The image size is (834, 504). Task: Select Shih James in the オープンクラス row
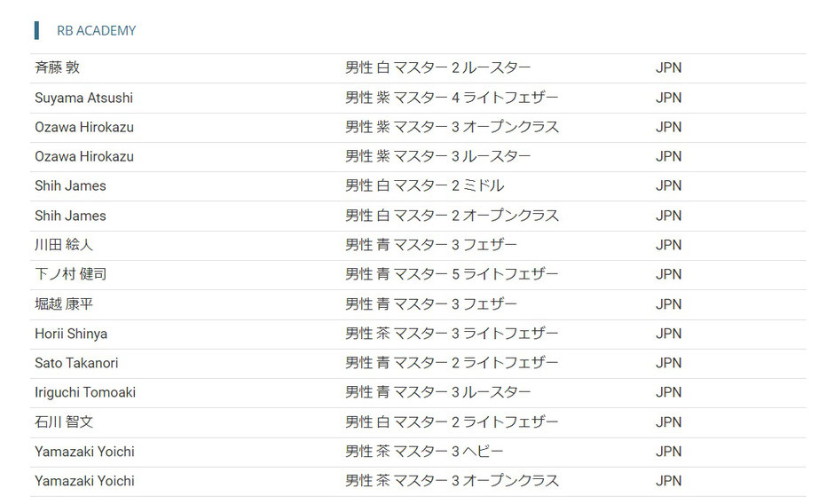click(x=70, y=216)
